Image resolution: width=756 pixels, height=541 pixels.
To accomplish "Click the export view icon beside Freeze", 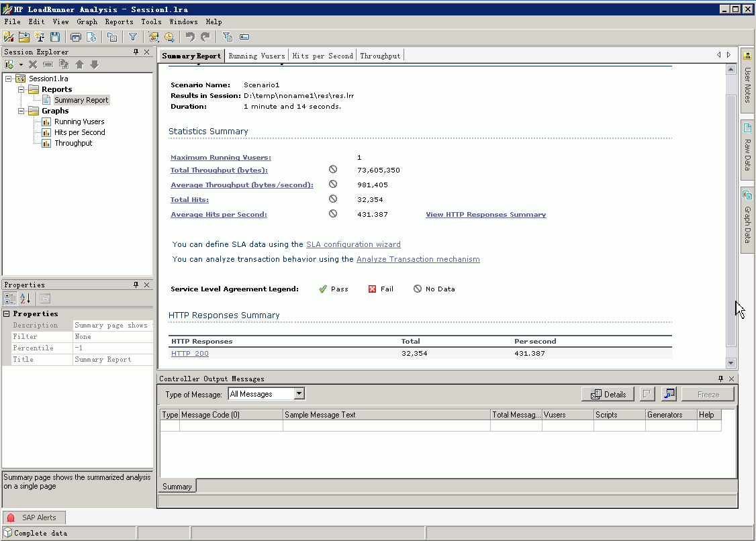I will tap(669, 394).
